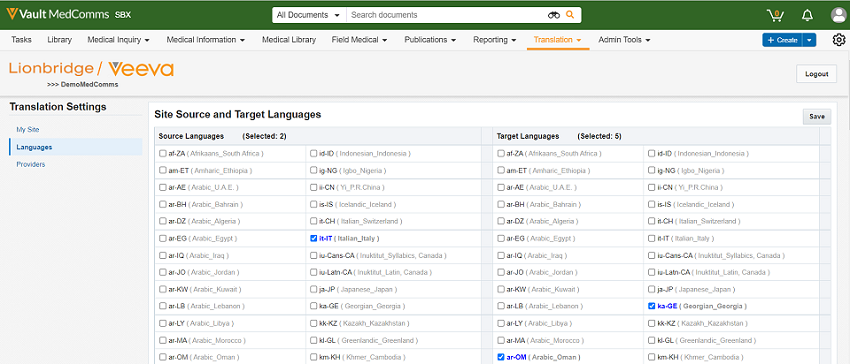Viewport: 850px width, 364px height.
Task: Uncheck target language ar-OM Arabic Oman
Action: [x=501, y=357]
